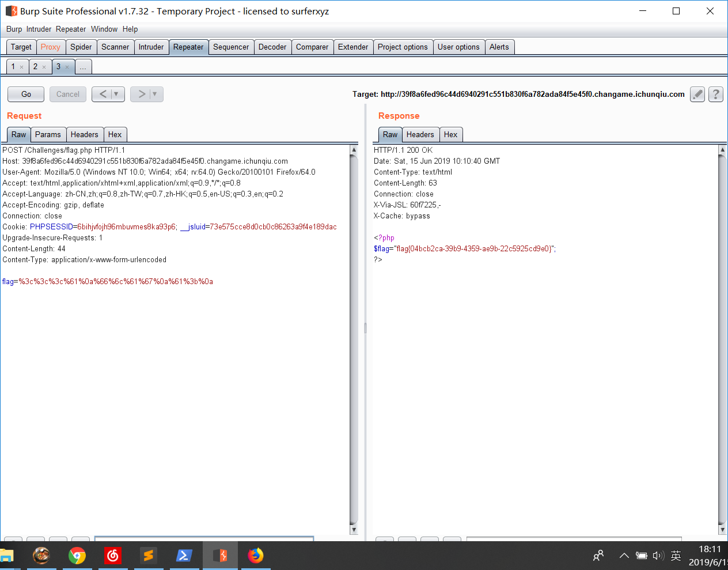Switch to the Extender tab
Image resolution: width=728 pixels, height=570 pixels.
353,47
